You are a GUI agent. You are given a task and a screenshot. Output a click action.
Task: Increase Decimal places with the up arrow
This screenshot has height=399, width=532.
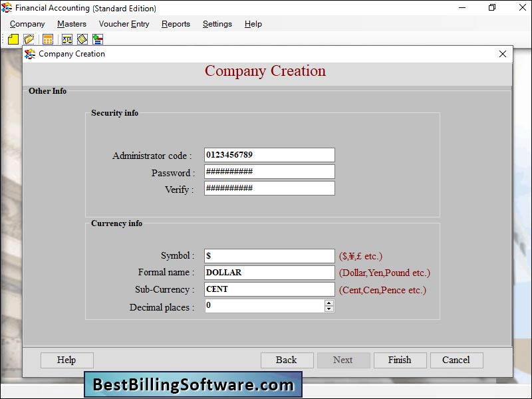tap(329, 303)
